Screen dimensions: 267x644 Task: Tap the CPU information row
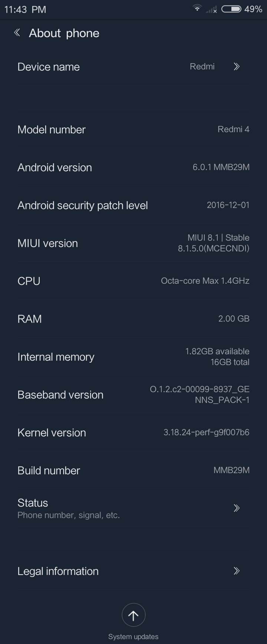[133, 281]
